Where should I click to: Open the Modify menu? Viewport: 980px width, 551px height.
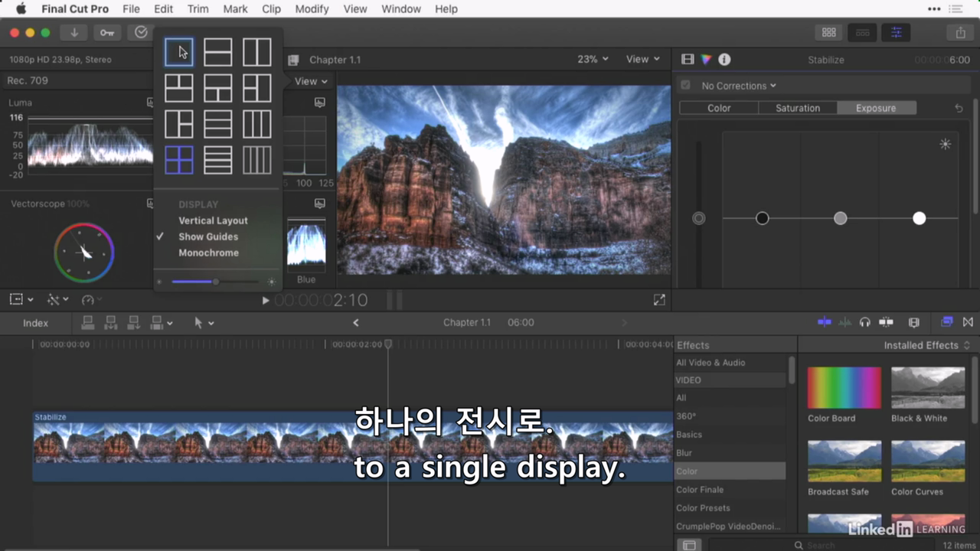click(312, 9)
